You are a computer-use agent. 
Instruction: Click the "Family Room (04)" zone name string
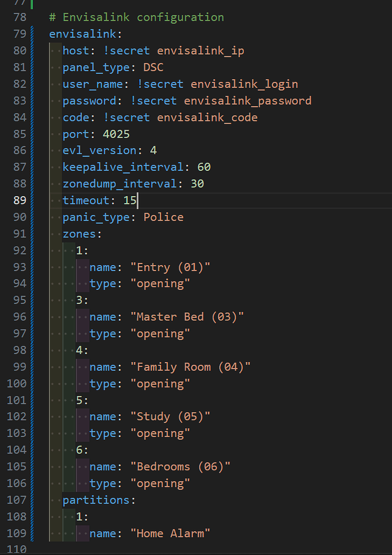[x=190, y=367]
